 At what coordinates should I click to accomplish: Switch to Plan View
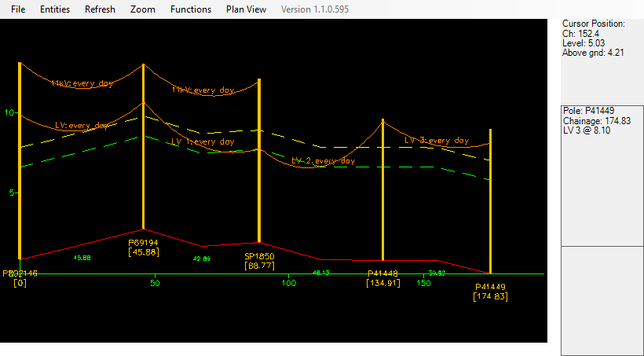[x=246, y=9]
